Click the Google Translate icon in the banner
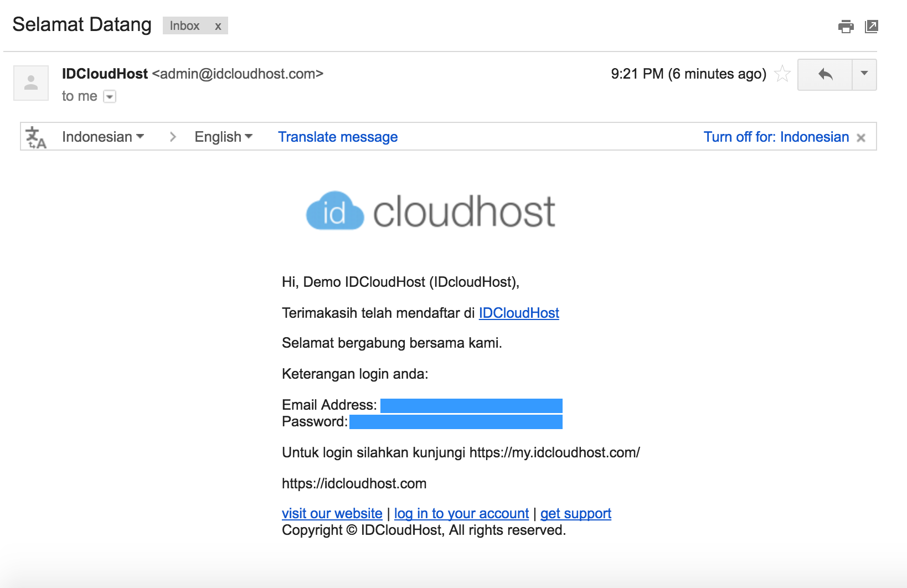907x588 pixels. click(x=34, y=136)
